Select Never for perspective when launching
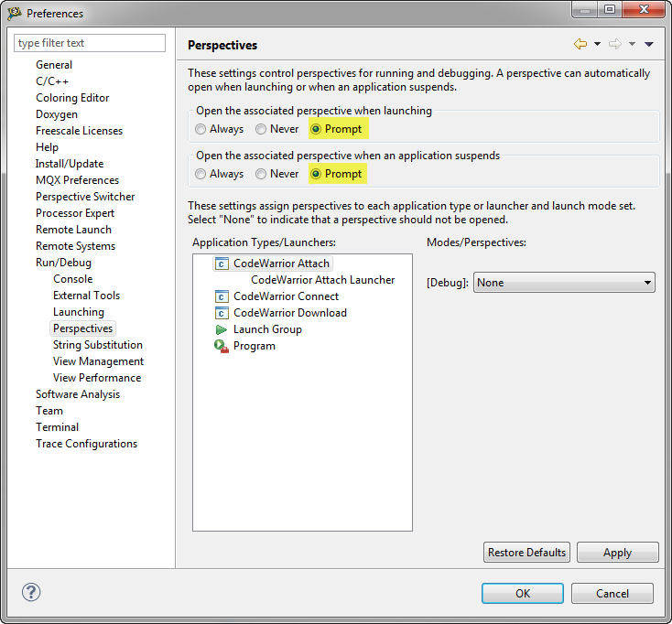The height and width of the screenshot is (624, 672). (x=261, y=129)
